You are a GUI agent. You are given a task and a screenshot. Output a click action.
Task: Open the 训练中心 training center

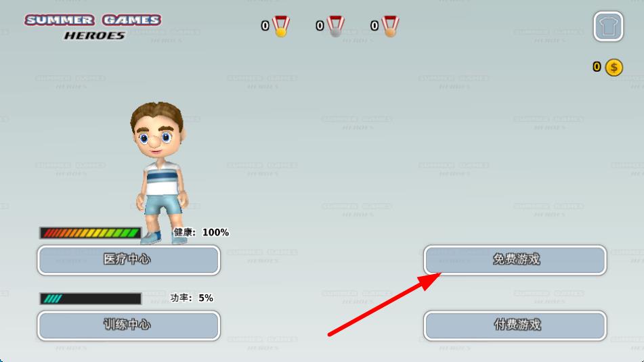point(129,325)
